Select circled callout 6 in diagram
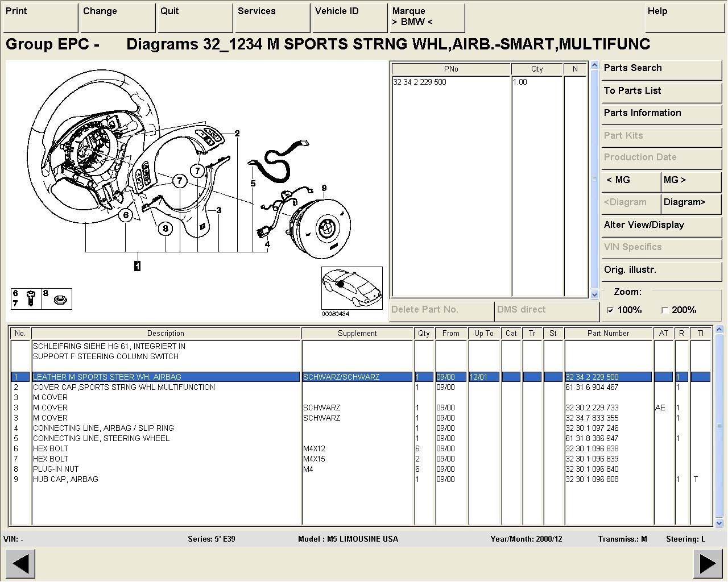Image resolution: width=728 pixels, height=582 pixels. [126, 215]
